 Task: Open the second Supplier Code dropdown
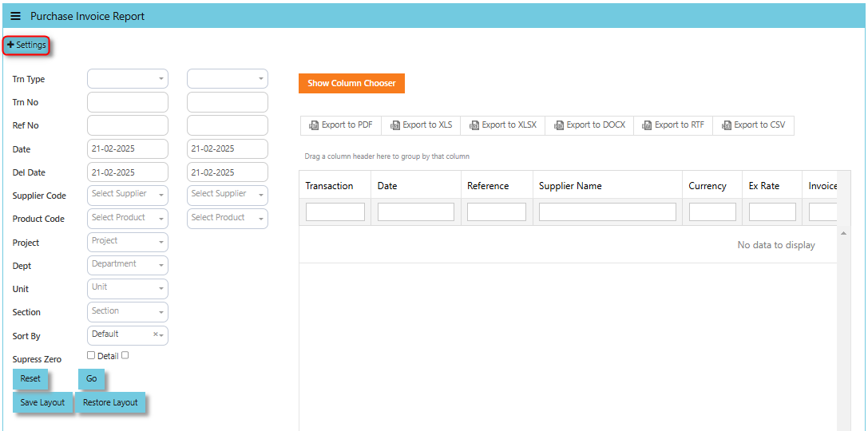228,196
